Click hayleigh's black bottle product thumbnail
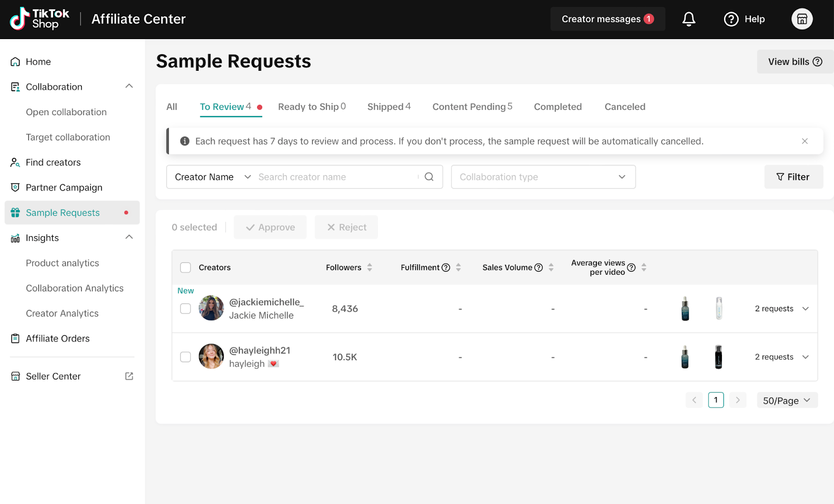Screen dimensions: 834x504 (x=718, y=357)
